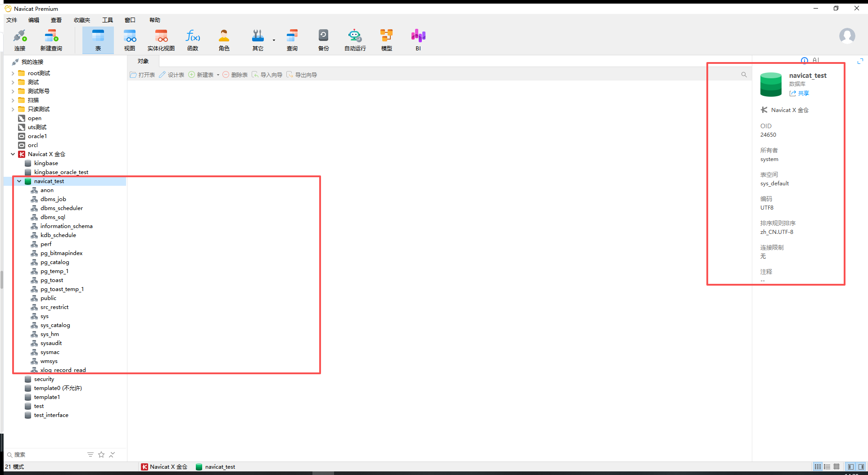The height and width of the screenshot is (475, 868).
Task: Click the 删除表 (Delete Table) button
Action: (235, 75)
